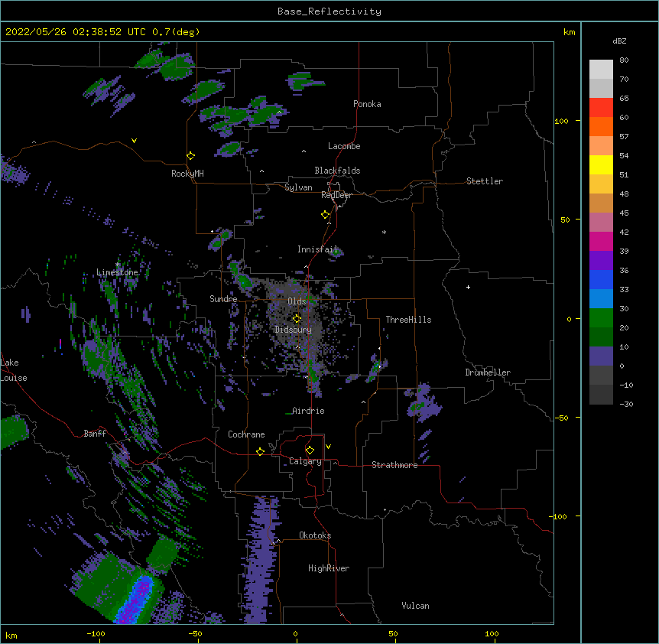This screenshot has height=644, width=659.
Task: Select the 42 dBZ magenta color swatch
Action: pyautogui.click(x=601, y=241)
